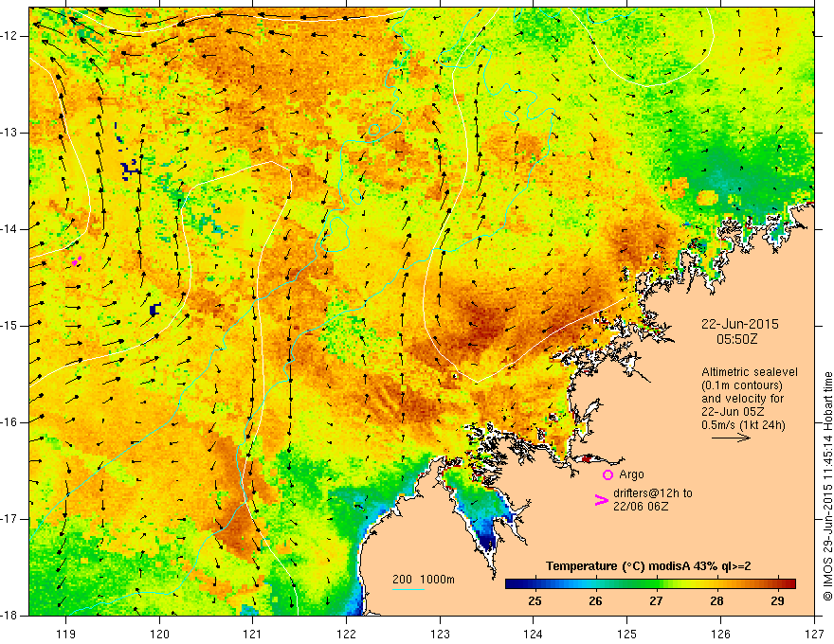Screen dimensions: 834x644
Task: Click the time label 05:50Z
Action: coord(736,339)
